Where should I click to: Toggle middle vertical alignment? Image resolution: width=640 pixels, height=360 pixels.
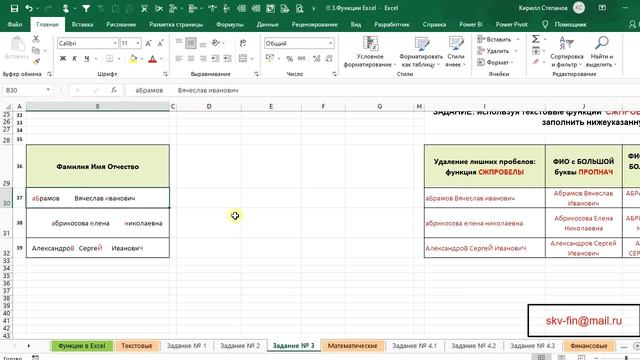click(191, 43)
